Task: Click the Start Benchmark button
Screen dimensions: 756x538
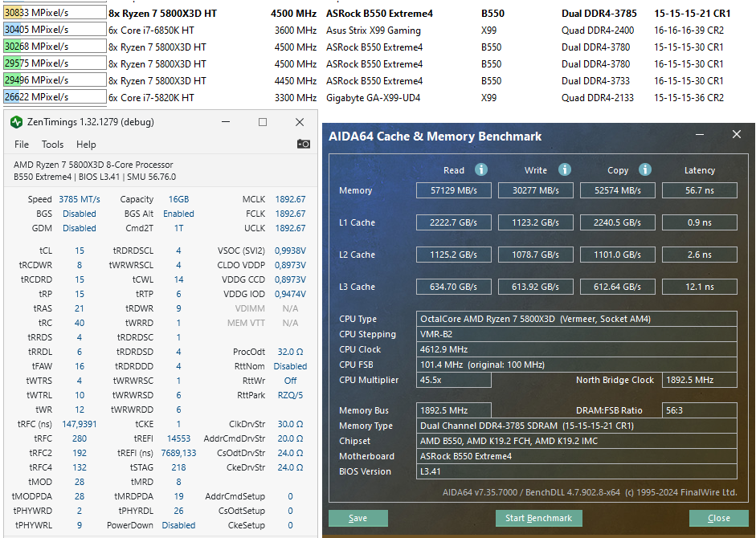Action: coord(538,518)
